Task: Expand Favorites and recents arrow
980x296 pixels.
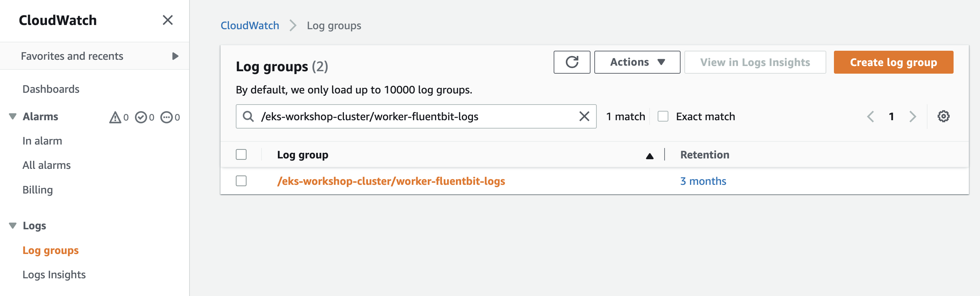Action: click(x=175, y=56)
